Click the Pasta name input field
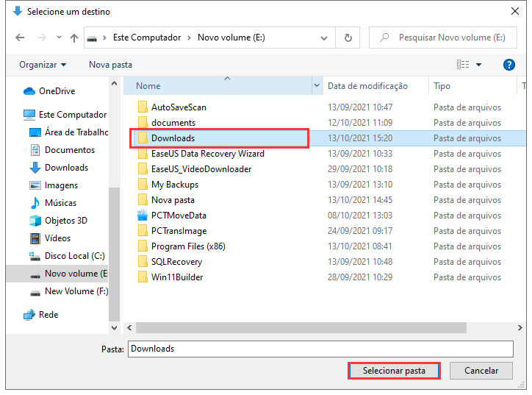532x395 pixels. (x=320, y=349)
